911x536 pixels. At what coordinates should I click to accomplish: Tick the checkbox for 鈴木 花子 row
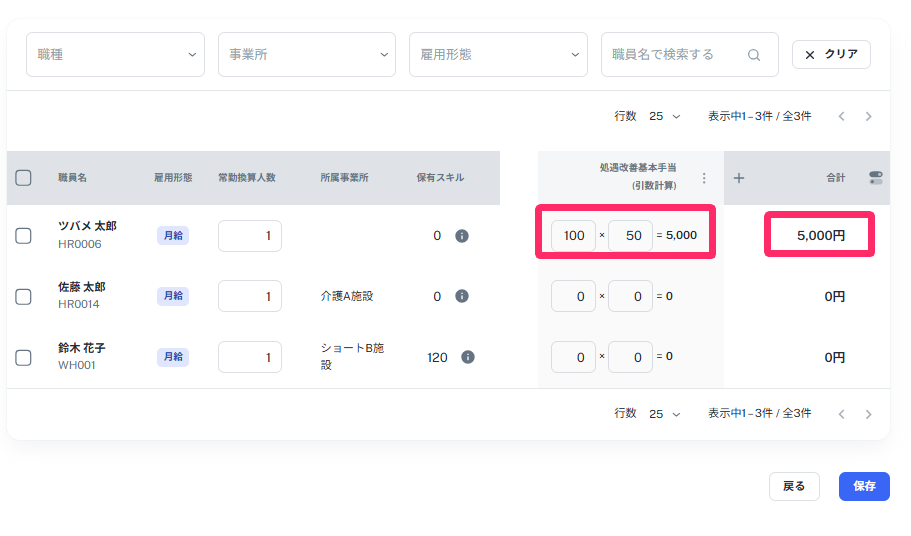24,357
